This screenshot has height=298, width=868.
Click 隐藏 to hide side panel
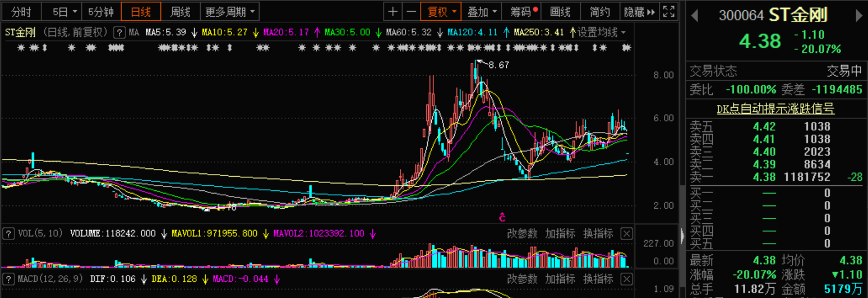pos(639,12)
